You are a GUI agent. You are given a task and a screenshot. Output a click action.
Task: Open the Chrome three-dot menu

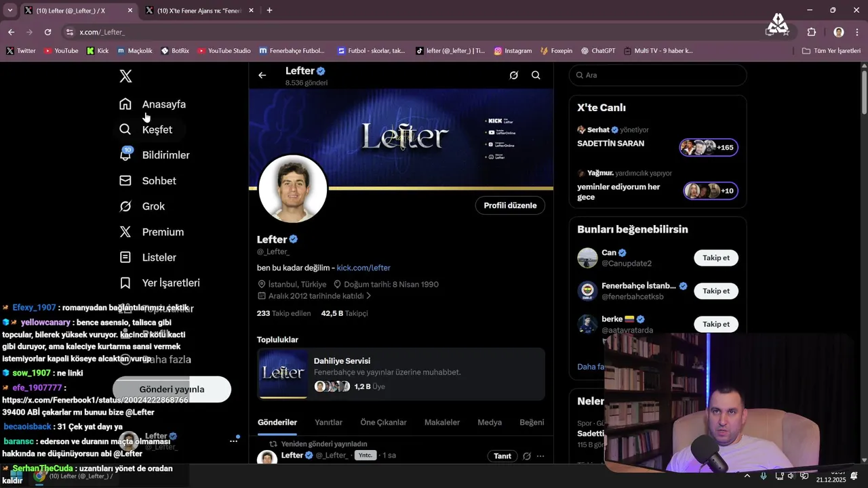point(856,32)
